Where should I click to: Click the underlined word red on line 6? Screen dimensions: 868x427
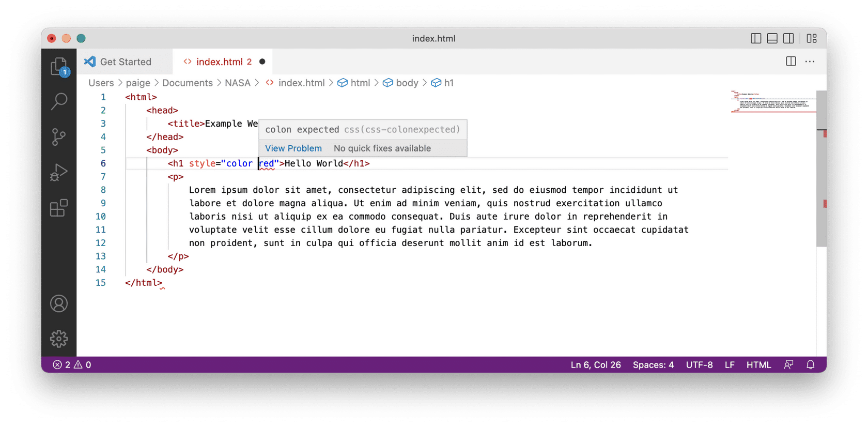tap(267, 163)
